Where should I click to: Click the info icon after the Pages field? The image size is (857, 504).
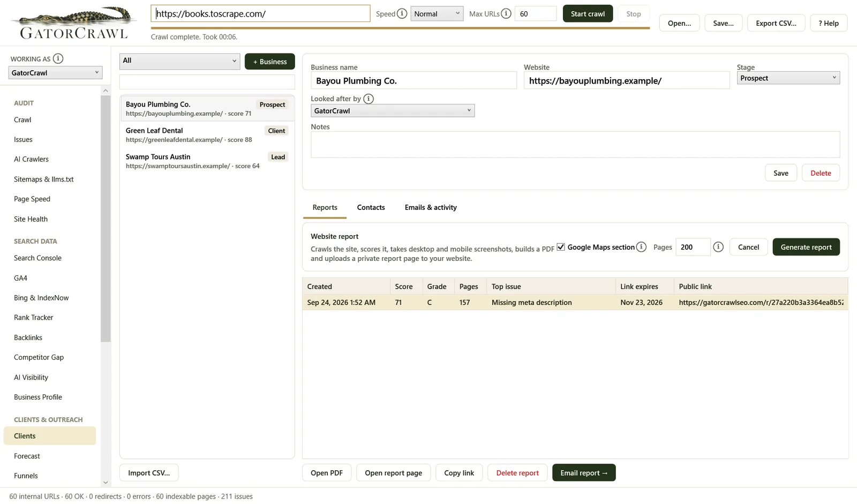718,247
